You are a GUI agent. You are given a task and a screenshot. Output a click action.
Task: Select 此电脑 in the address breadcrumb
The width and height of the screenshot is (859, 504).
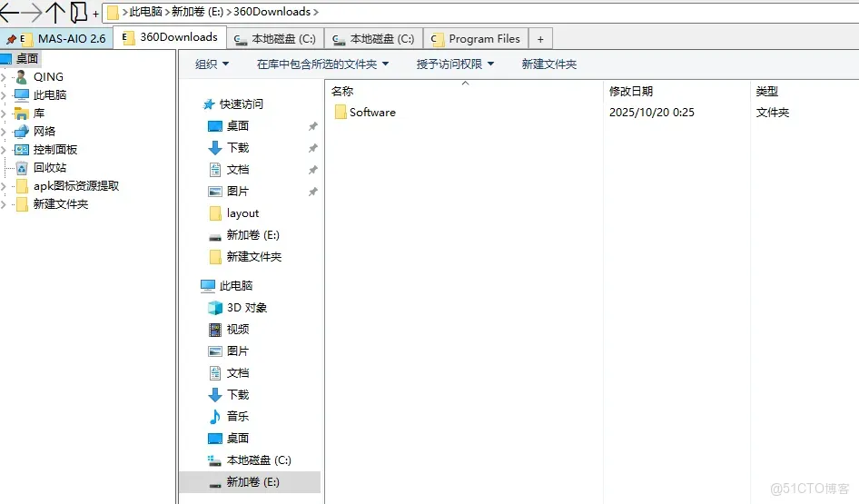click(x=145, y=12)
